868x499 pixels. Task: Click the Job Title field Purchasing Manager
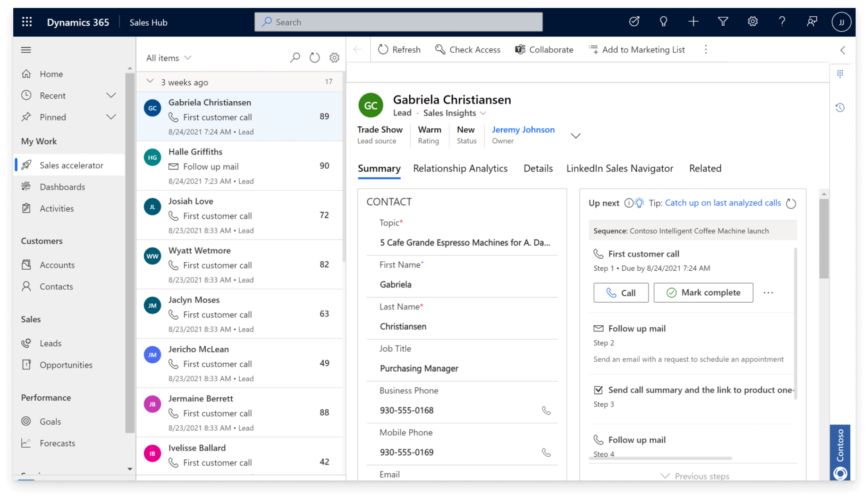click(x=419, y=368)
